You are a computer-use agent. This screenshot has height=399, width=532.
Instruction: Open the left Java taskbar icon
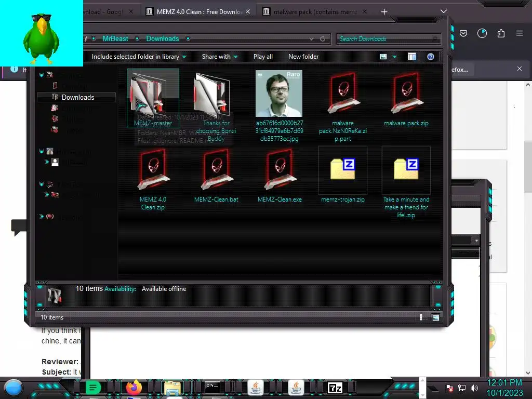256,388
